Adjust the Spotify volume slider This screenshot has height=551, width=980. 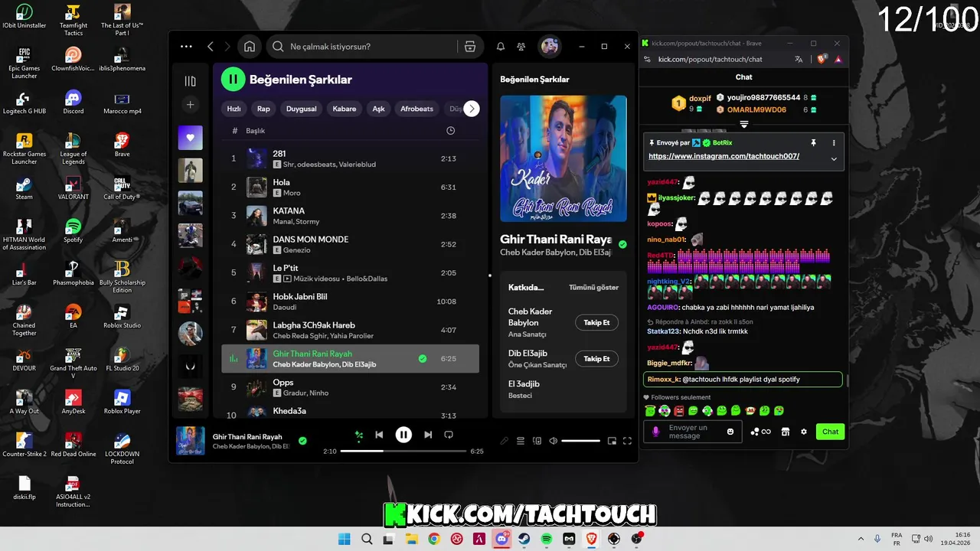580,441
